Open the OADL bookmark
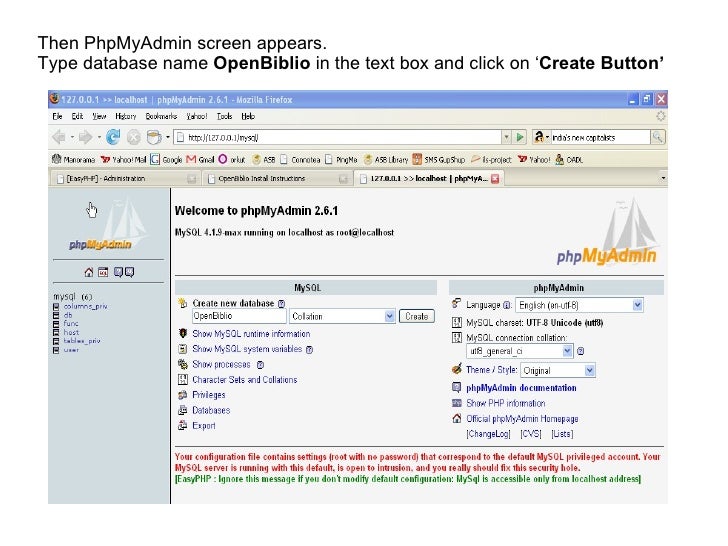The image size is (728, 546). click(569, 160)
